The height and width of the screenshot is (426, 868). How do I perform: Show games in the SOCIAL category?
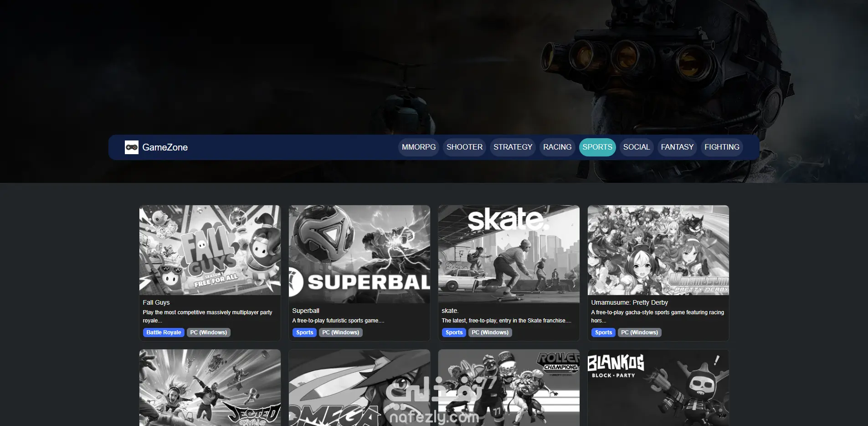637,147
